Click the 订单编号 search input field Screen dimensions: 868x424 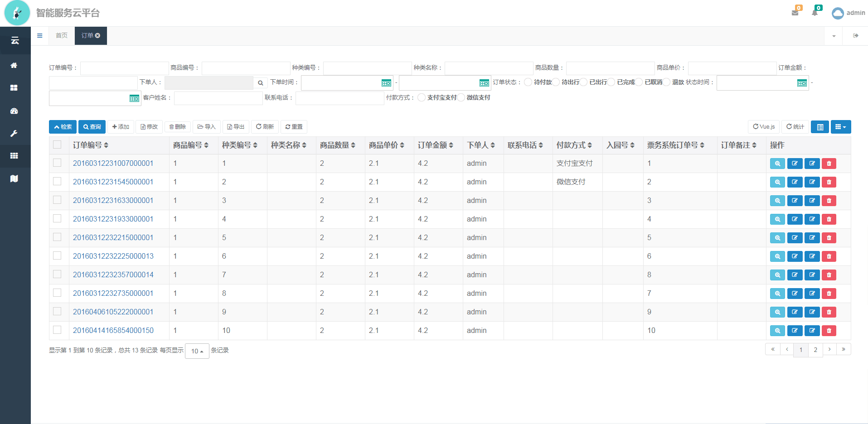point(124,68)
